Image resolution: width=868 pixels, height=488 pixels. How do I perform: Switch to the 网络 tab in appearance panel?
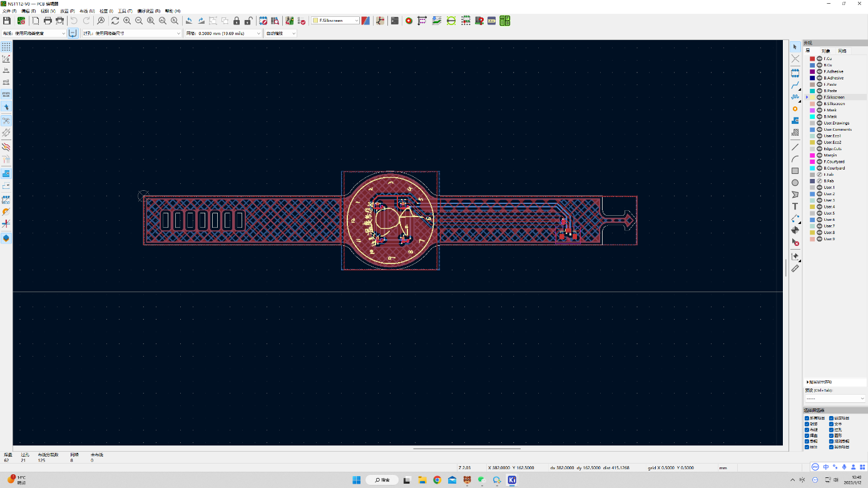(842, 51)
